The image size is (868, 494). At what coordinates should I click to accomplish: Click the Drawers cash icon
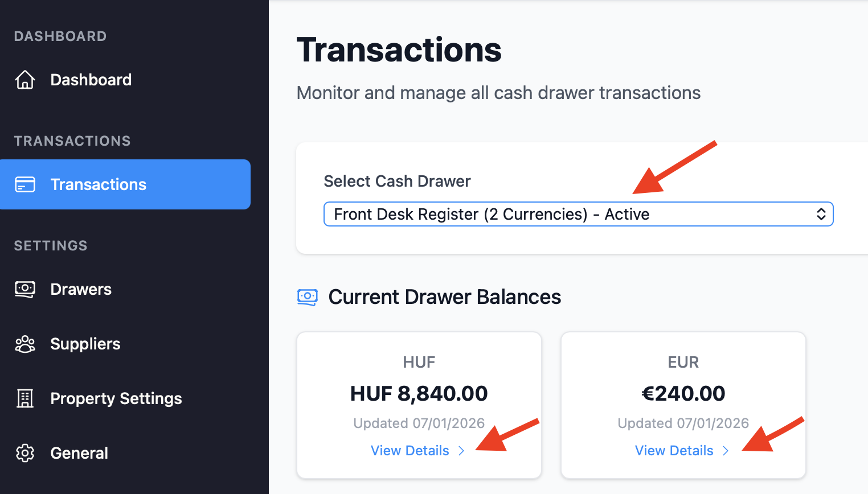(x=25, y=289)
